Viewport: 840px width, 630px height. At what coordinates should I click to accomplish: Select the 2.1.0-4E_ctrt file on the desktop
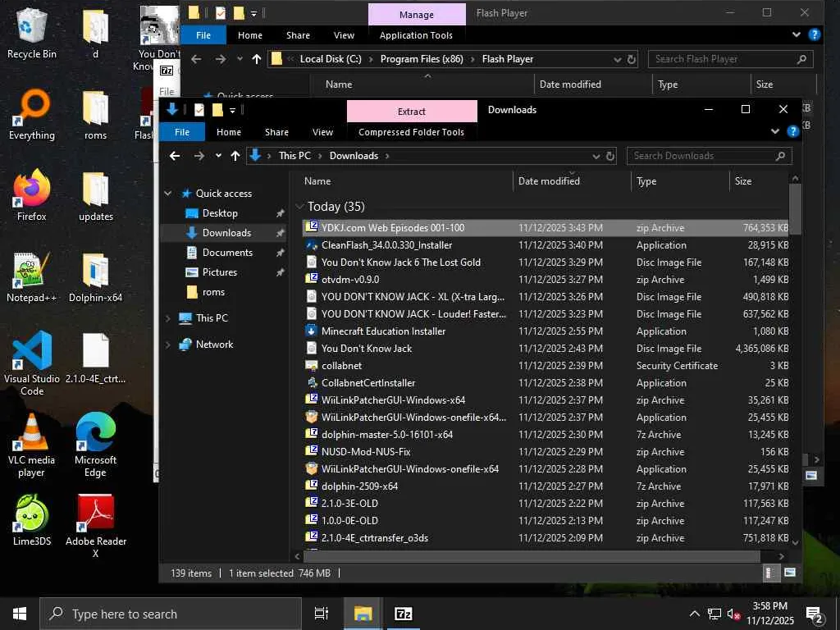95,358
